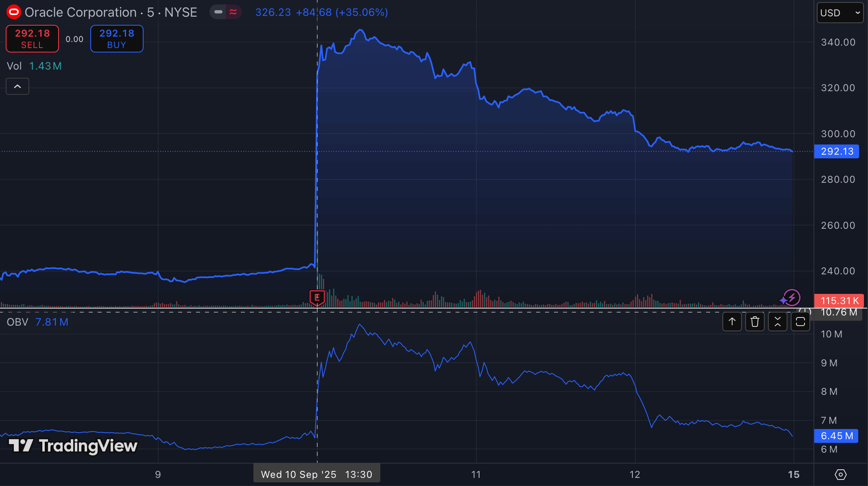Viewport: 868px width, 486px height.
Task: Click the earnings E marker on the chart
Action: [x=317, y=298]
